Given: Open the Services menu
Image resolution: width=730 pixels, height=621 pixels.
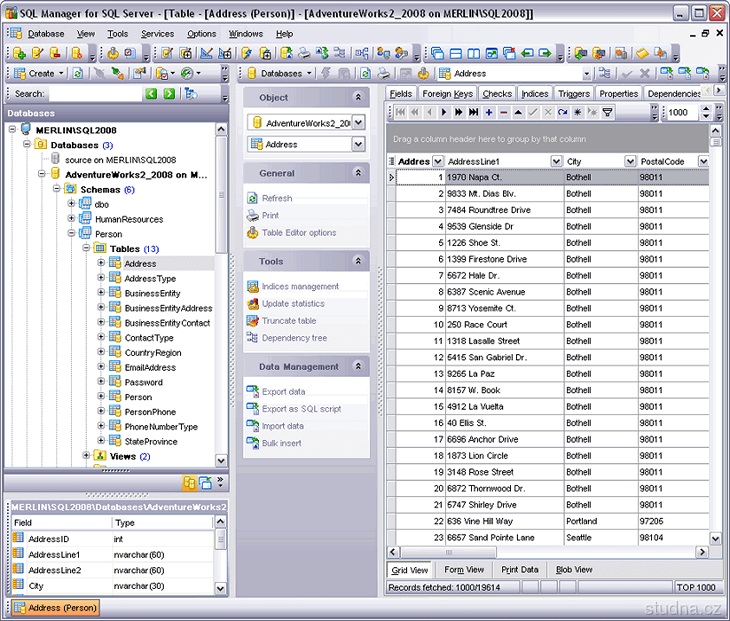Looking at the screenshot, I should tap(157, 33).
